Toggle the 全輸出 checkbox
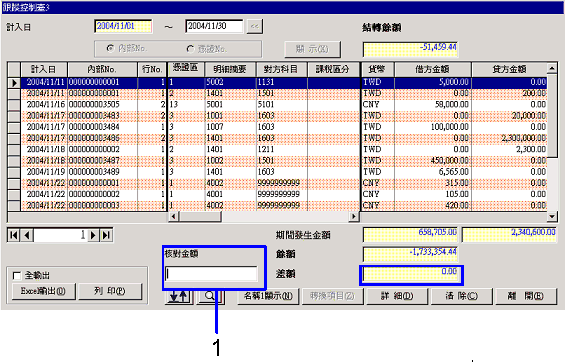Screen dimensions: 565x363 click(16, 276)
